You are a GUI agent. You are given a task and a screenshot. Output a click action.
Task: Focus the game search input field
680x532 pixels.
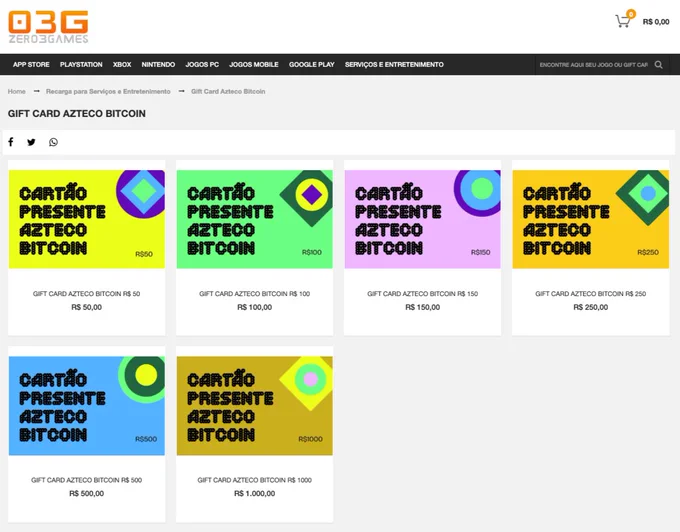pyautogui.click(x=593, y=65)
